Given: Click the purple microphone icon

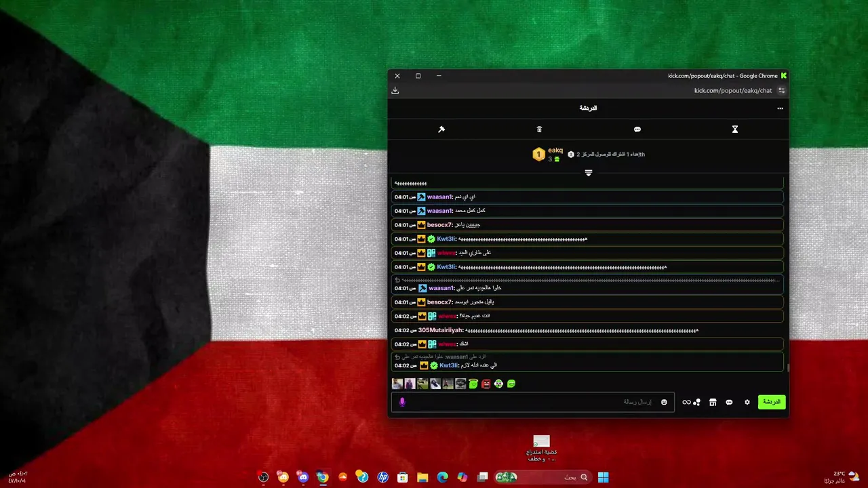Looking at the screenshot, I should pyautogui.click(x=402, y=402).
